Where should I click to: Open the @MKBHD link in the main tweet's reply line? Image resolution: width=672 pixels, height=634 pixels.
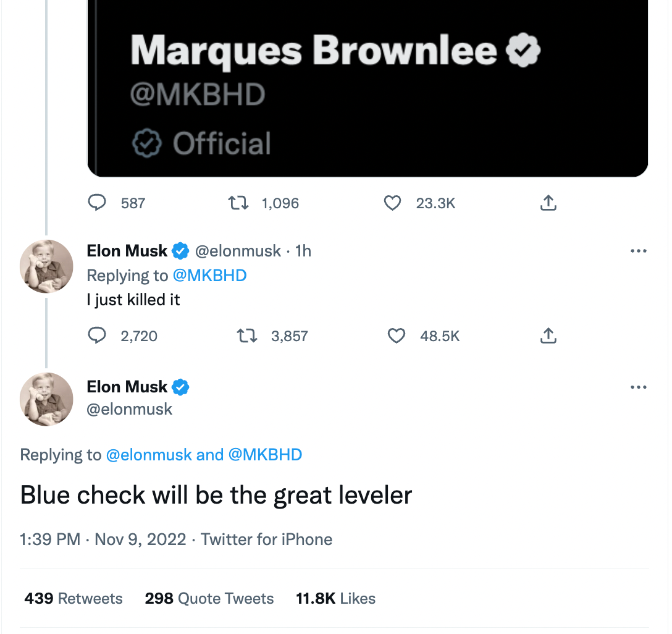click(x=266, y=455)
